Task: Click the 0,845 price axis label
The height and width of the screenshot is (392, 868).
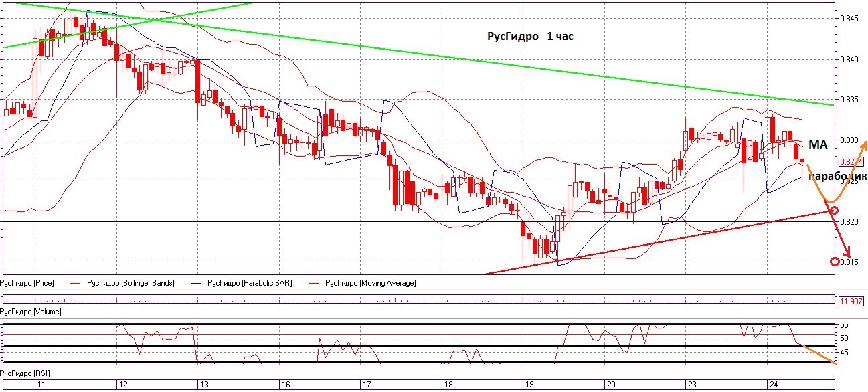Action: click(848, 19)
